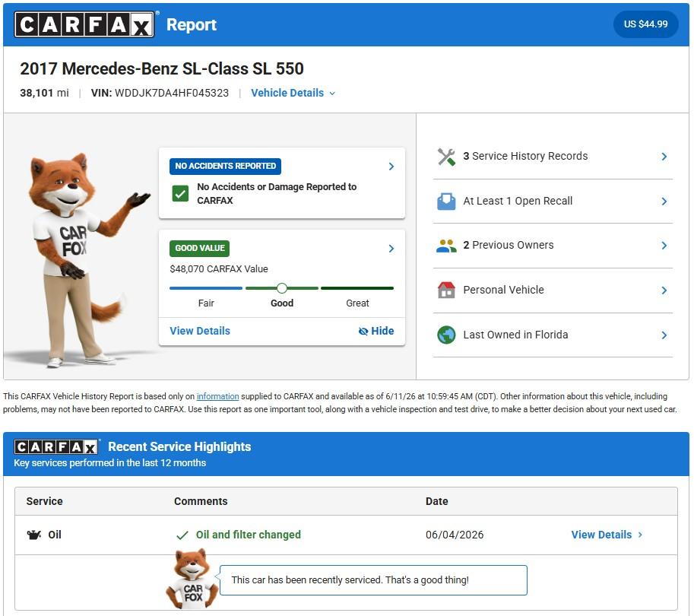This screenshot has width=694, height=616.
Task: Expand the Open Recall row chevron
Action: 664,202
